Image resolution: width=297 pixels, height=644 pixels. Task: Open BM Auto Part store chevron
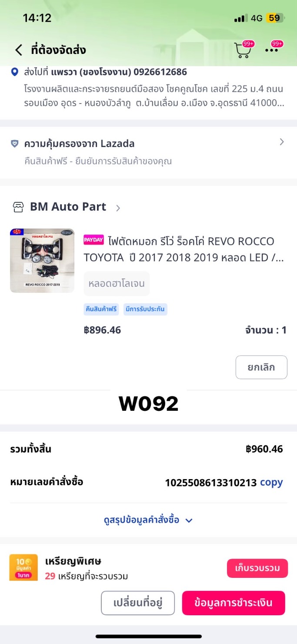click(118, 208)
